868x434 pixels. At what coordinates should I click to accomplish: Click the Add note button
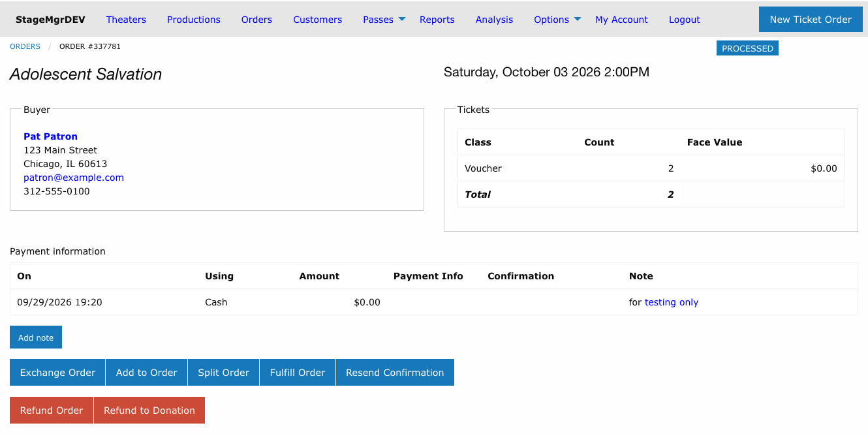(36, 337)
